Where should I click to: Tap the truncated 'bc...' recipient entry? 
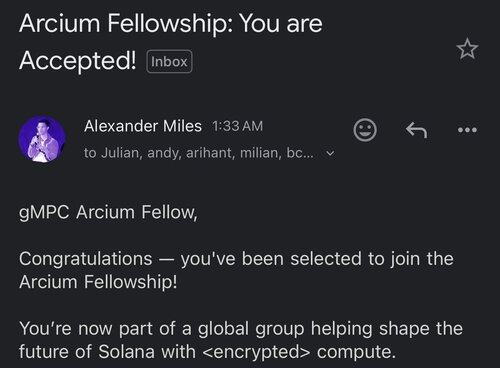(300, 153)
